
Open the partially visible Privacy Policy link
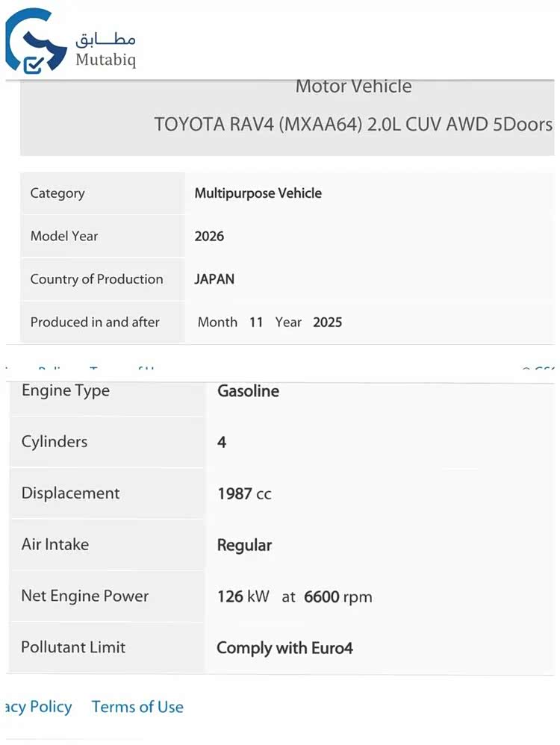click(37, 707)
